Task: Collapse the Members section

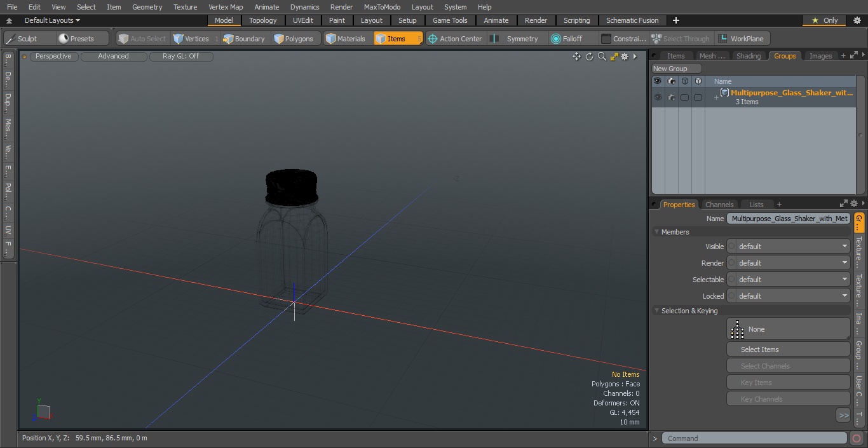Action: tap(656, 232)
